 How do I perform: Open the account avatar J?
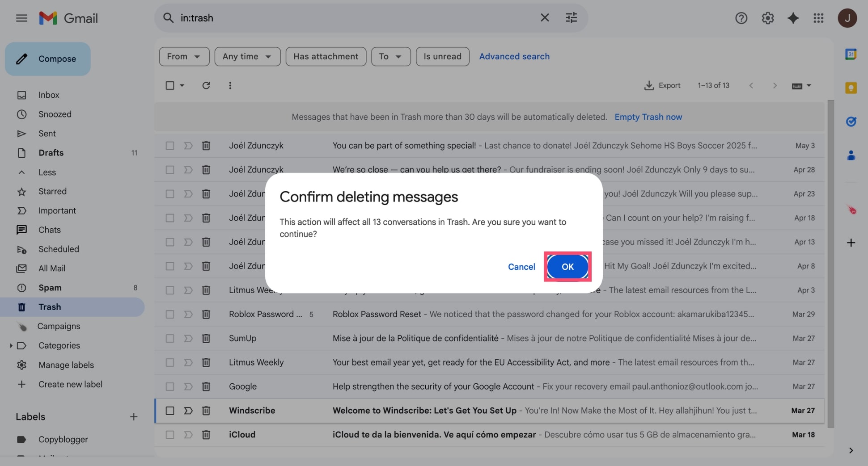(x=847, y=18)
